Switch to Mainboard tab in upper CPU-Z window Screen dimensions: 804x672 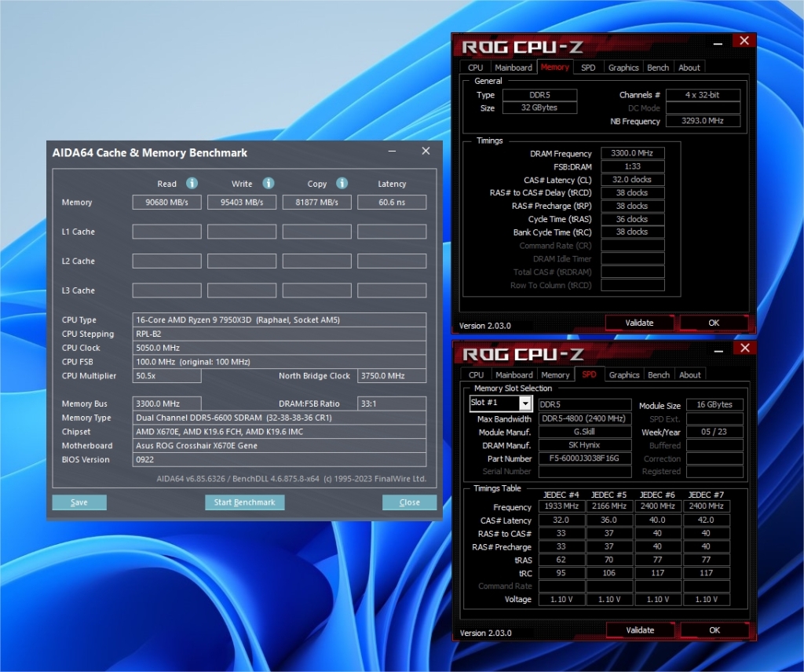513,68
